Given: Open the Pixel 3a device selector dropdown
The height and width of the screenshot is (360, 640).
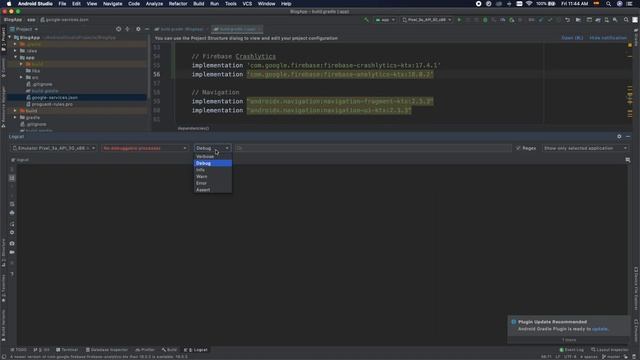Looking at the screenshot, I should coord(427,20).
